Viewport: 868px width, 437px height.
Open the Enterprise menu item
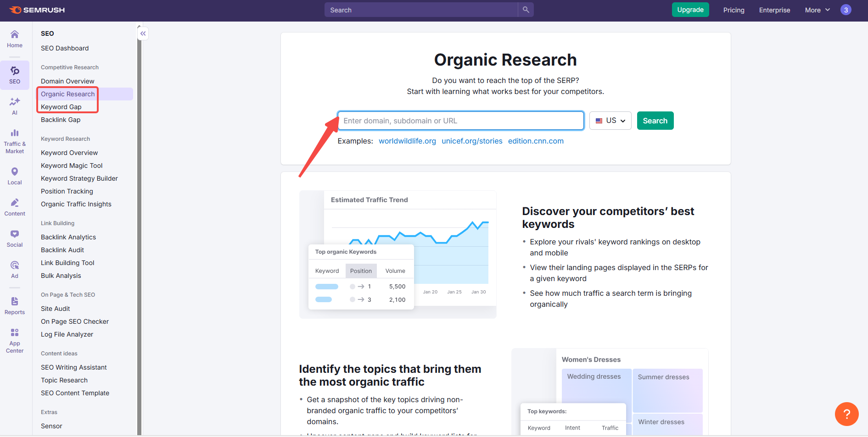tap(774, 10)
